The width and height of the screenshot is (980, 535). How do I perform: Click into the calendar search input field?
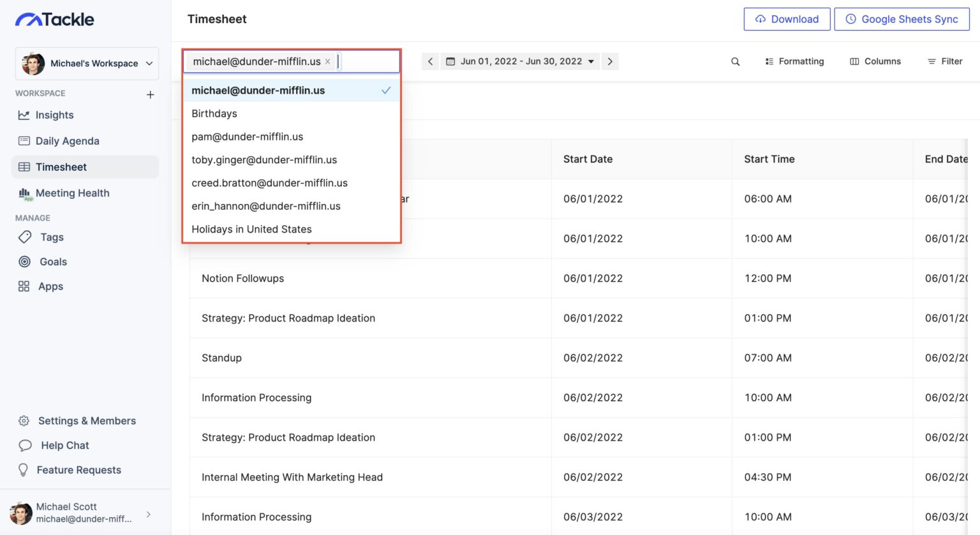tap(367, 62)
